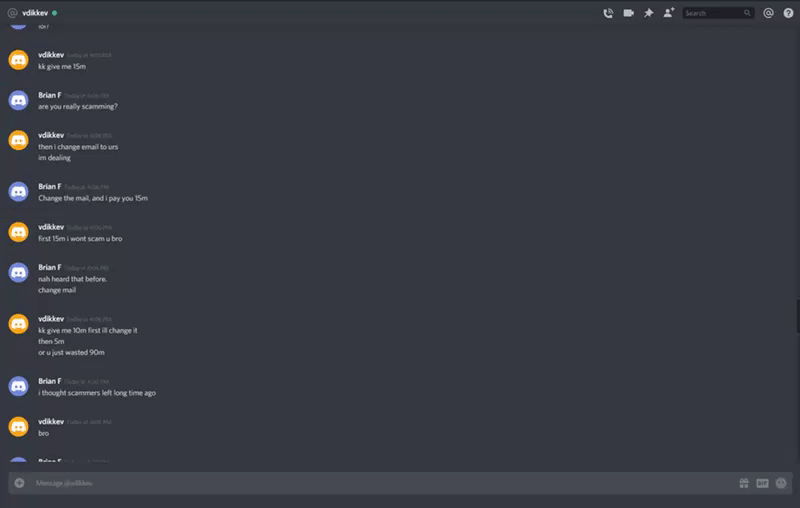
Task: Click the search magnifier icon
Action: [x=747, y=13]
